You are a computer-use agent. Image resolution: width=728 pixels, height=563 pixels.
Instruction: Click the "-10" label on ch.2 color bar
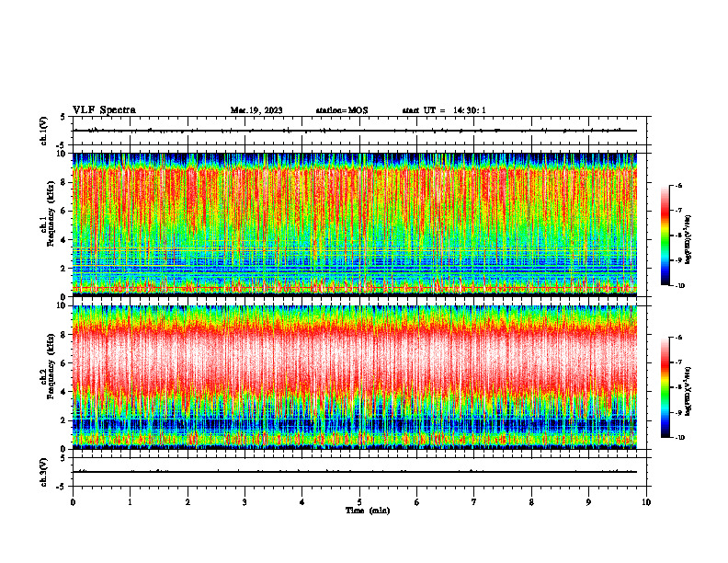point(679,437)
